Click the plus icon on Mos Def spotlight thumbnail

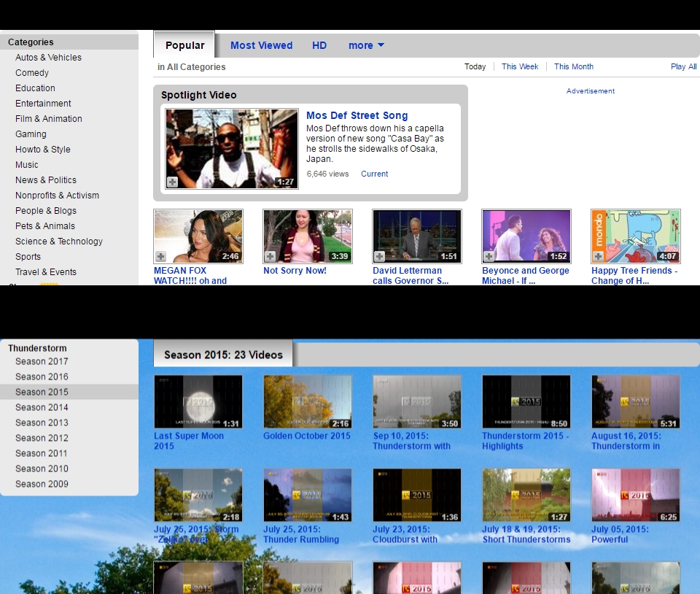(172, 182)
